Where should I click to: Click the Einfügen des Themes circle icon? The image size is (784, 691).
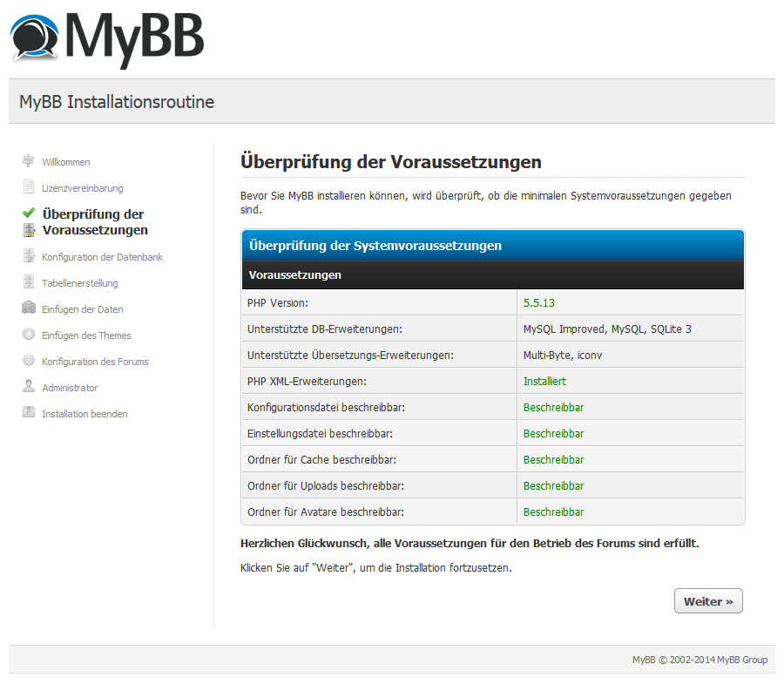pos(29,334)
